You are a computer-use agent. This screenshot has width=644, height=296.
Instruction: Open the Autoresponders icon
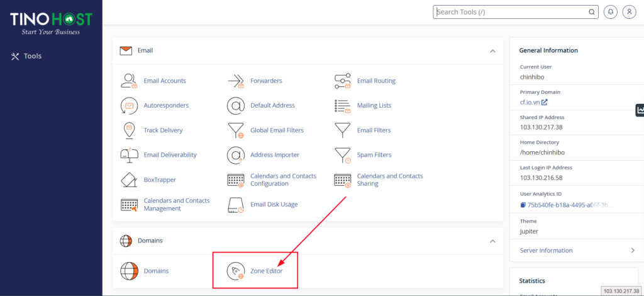coord(128,106)
